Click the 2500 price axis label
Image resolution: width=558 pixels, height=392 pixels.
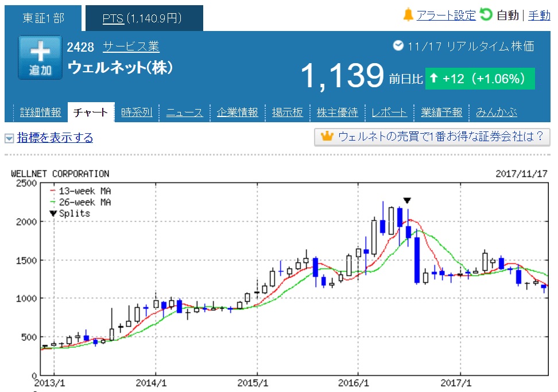click(x=26, y=183)
